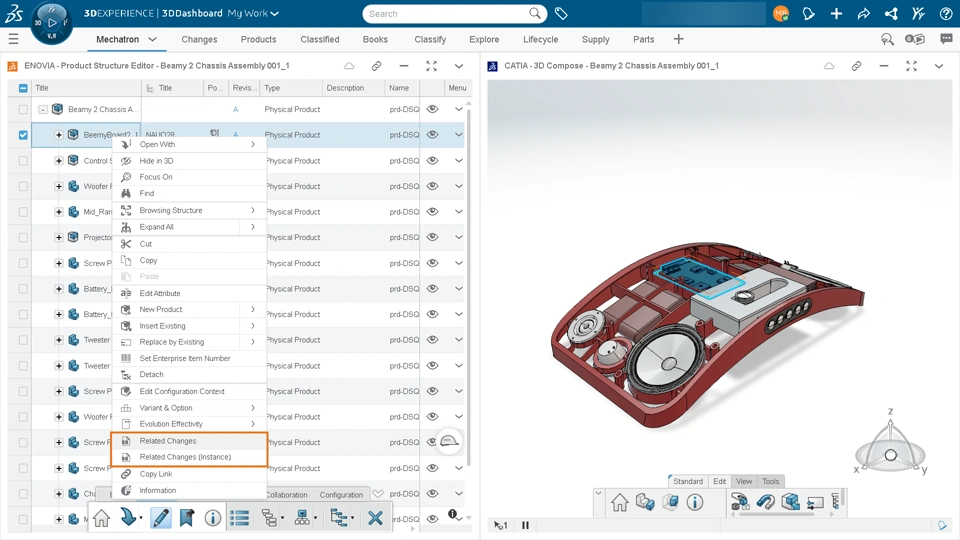The image size is (960, 540).
Task: Collapse the Beamy 2 Chassis root node
Action: [43, 109]
